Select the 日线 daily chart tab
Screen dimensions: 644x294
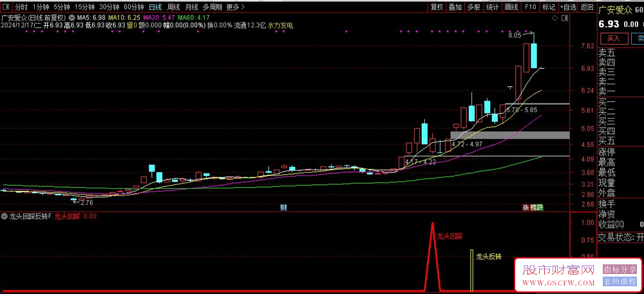click(155, 7)
